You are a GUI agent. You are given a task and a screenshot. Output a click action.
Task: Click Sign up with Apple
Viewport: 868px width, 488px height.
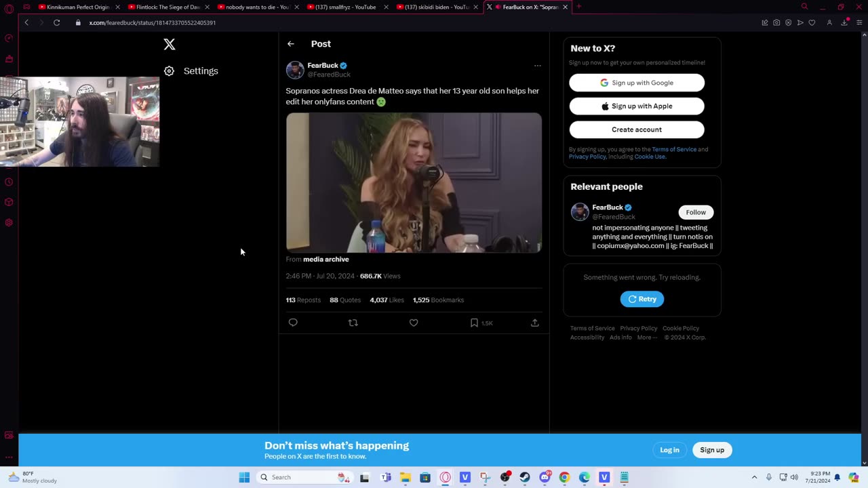click(637, 106)
